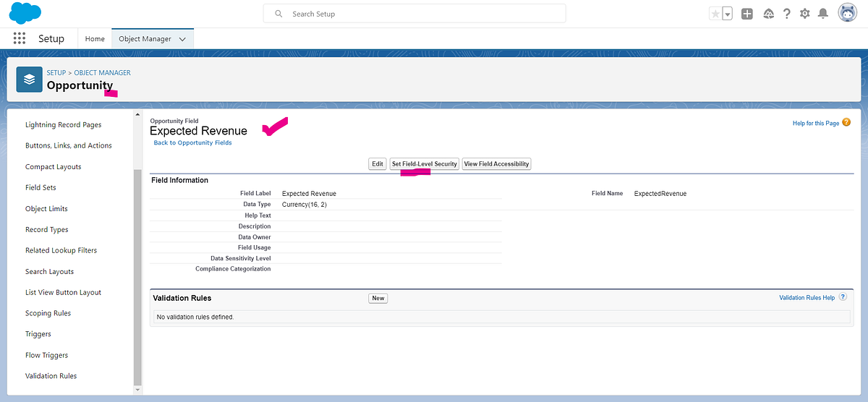
Task: Click the favorites star icon
Action: pyautogui.click(x=715, y=14)
